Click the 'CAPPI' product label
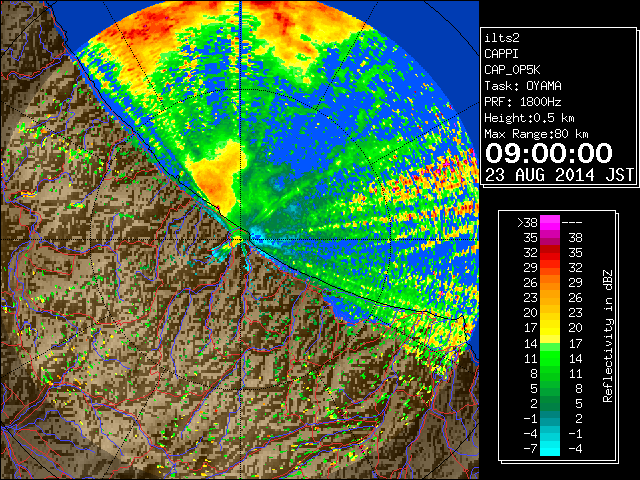 coord(501,54)
